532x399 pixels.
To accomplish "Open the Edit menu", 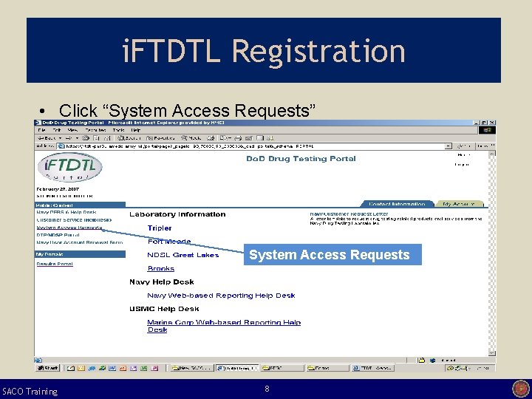I will click(x=57, y=130).
